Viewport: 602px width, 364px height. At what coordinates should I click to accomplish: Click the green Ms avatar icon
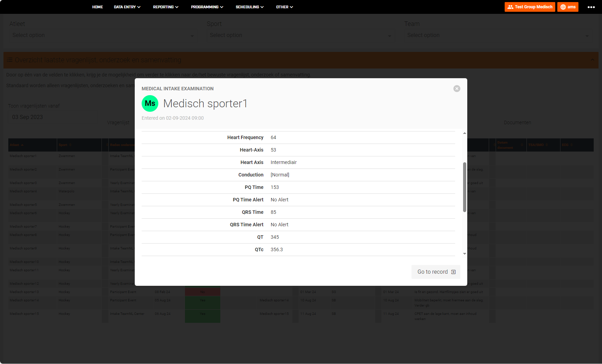pyautogui.click(x=150, y=103)
